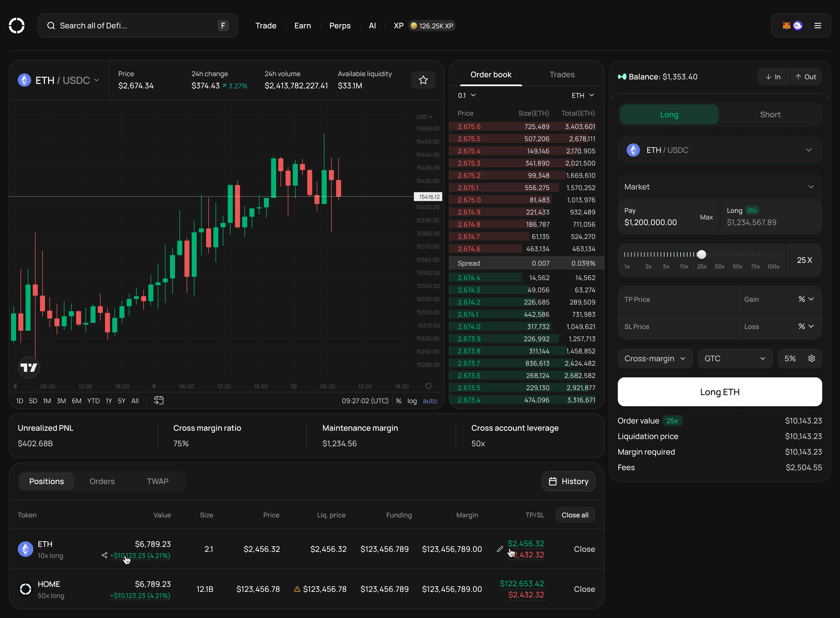This screenshot has height=618, width=840.
Task: Click the slippage settings gear icon
Action: pos(811,358)
